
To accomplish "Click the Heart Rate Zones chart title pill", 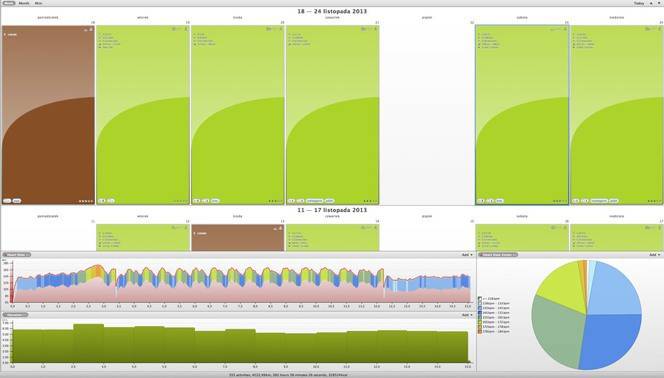I will tap(498, 255).
